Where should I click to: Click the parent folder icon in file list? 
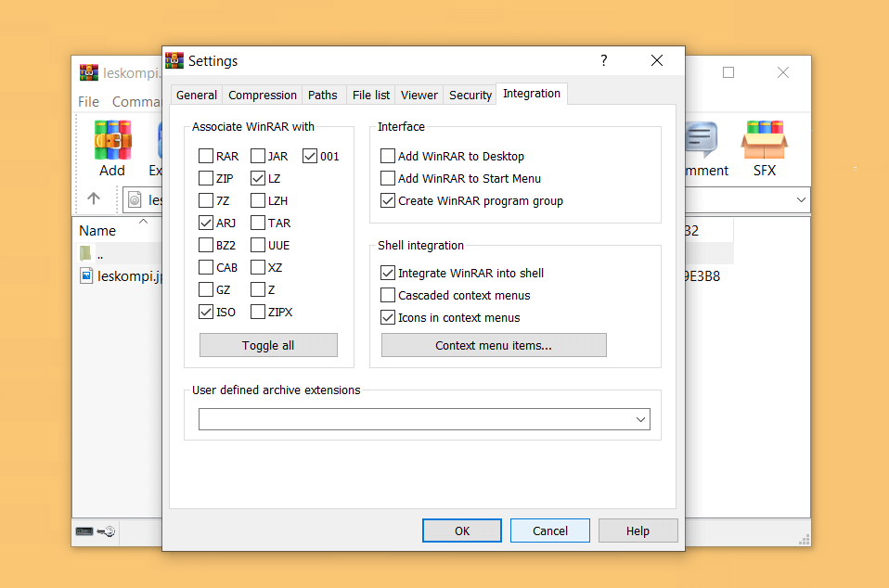click(x=85, y=253)
